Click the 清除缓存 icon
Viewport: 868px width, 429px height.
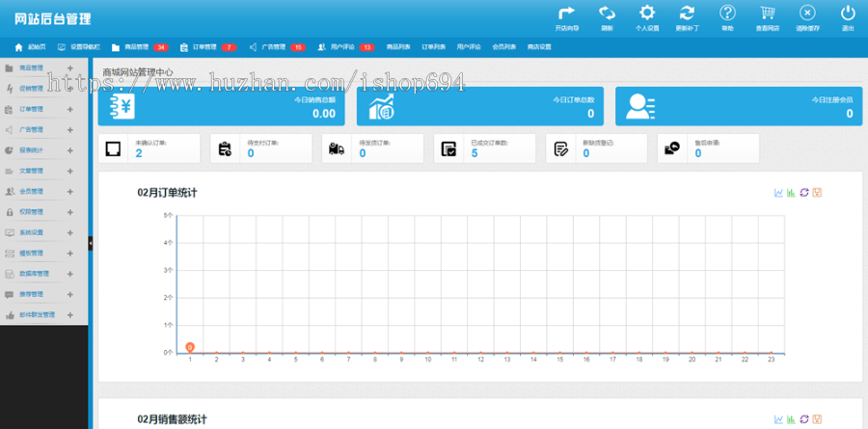click(807, 13)
